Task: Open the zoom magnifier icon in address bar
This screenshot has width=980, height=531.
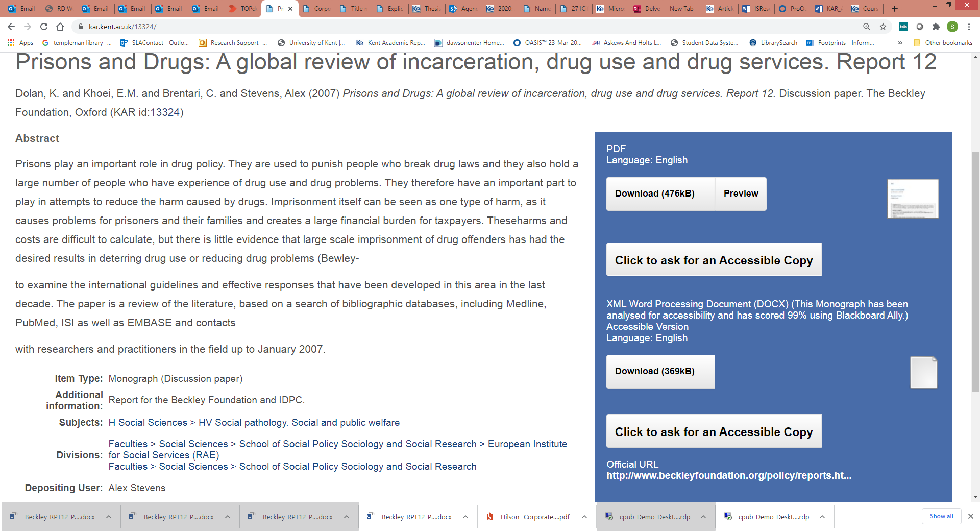Action: pyautogui.click(x=867, y=27)
